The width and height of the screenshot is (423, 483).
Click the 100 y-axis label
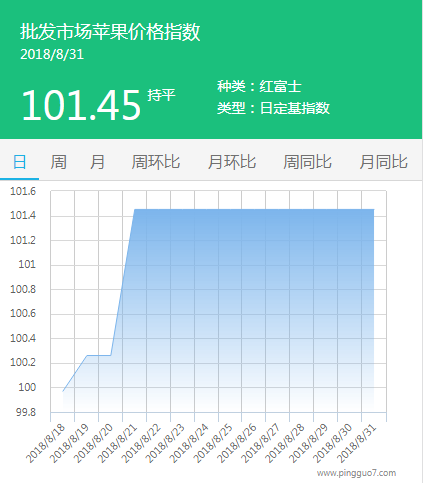(27, 387)
